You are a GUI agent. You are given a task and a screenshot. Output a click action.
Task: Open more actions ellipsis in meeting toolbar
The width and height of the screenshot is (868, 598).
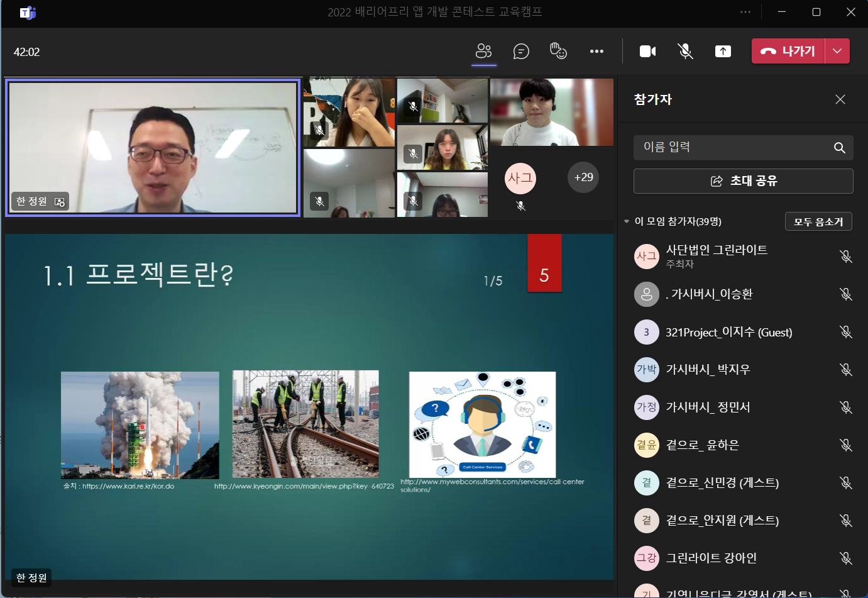(x=596, y=52)
